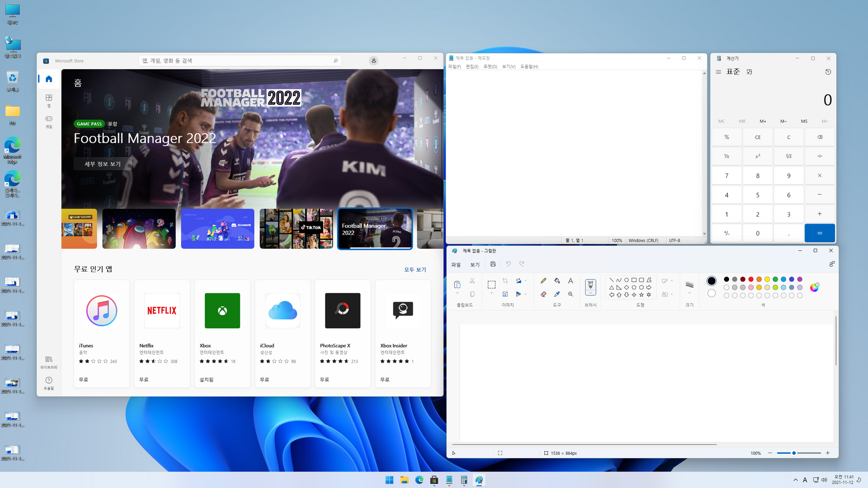Select Color 1 black circle in Paint
868x488 pixels.
click(x=711, y=281)
